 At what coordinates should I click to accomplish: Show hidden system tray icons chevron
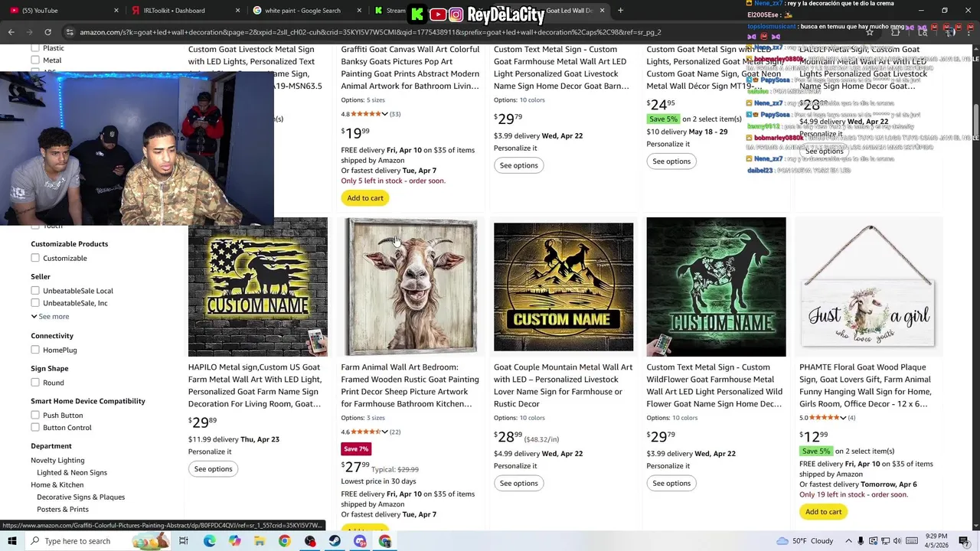pos(848,541)
